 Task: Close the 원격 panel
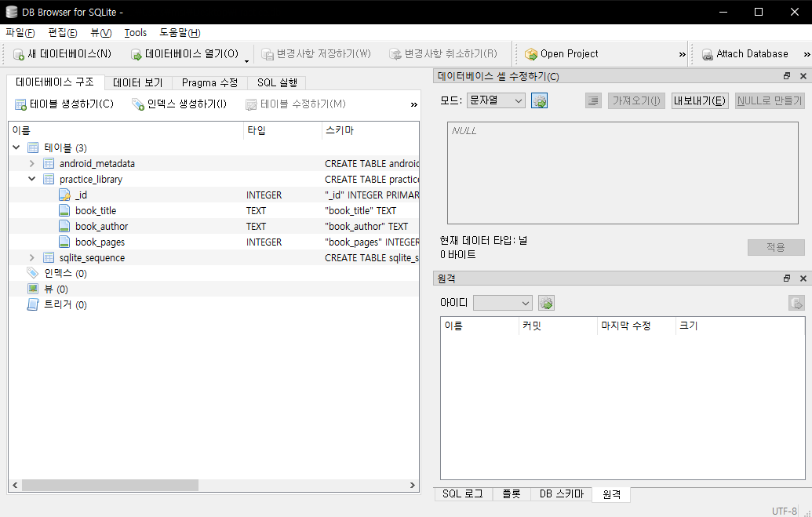pyautogui.click(x=803, y=279)
